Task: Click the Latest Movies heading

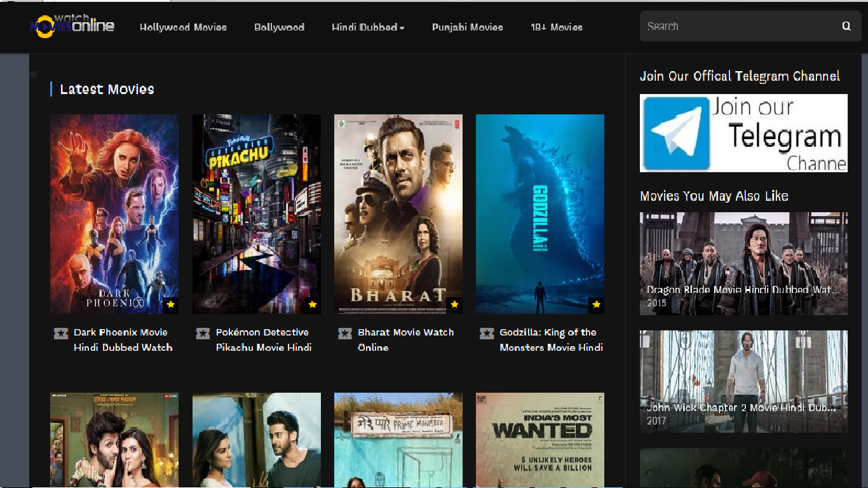Action: coord(107,90)
